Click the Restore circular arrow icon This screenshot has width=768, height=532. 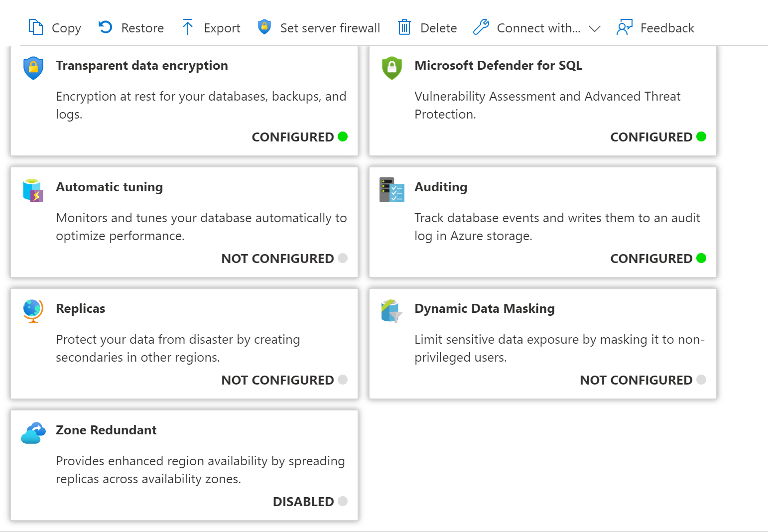coord(105,27)
